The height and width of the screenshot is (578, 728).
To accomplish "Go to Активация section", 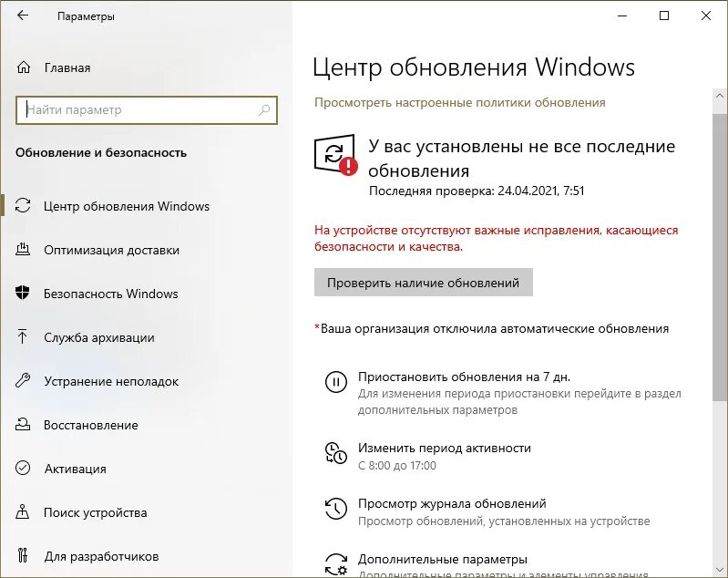I will tap(76, 469).
